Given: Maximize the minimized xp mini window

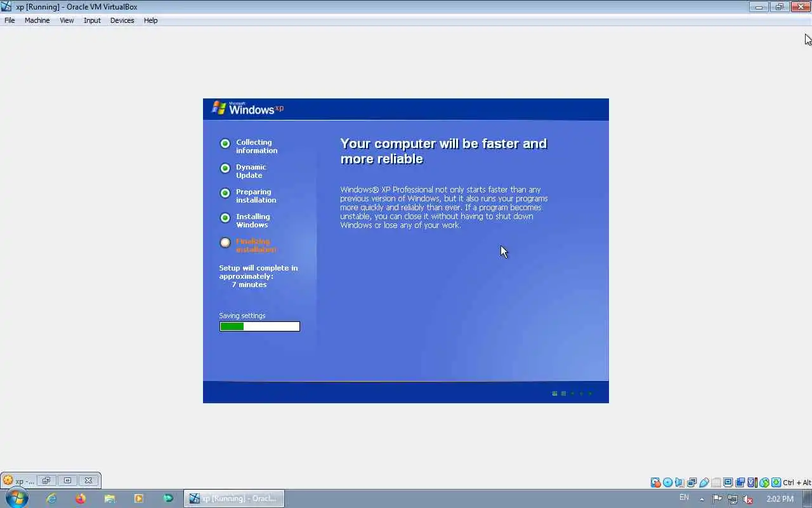Looking at the screenshot, I should click(x=67, y=481).
